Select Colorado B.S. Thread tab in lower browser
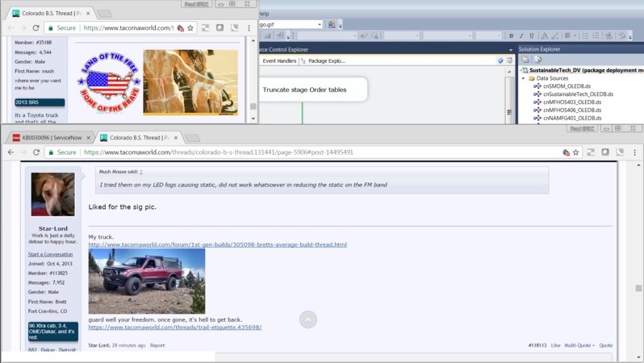The height and width of the screenshot is (363, 644). click(x=140, y=138)
